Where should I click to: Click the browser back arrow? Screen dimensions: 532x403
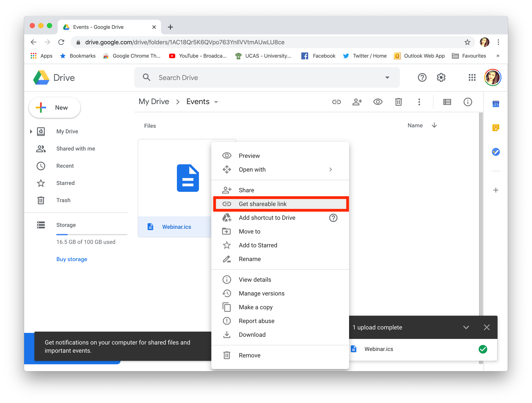(34, 42)
